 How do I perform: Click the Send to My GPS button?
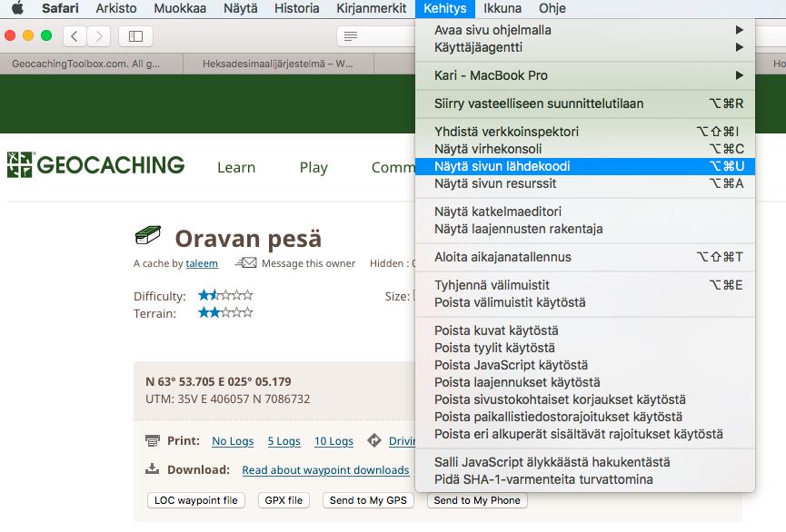point(368,500)
